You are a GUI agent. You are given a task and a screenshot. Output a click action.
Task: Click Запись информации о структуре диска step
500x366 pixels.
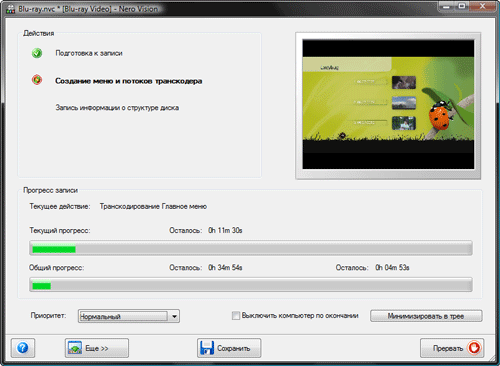coord(117,108)
